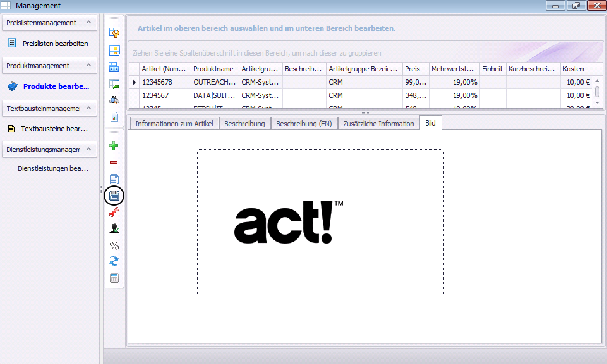Select row indicator arrow of article 12345678

[x=135, y=82]
